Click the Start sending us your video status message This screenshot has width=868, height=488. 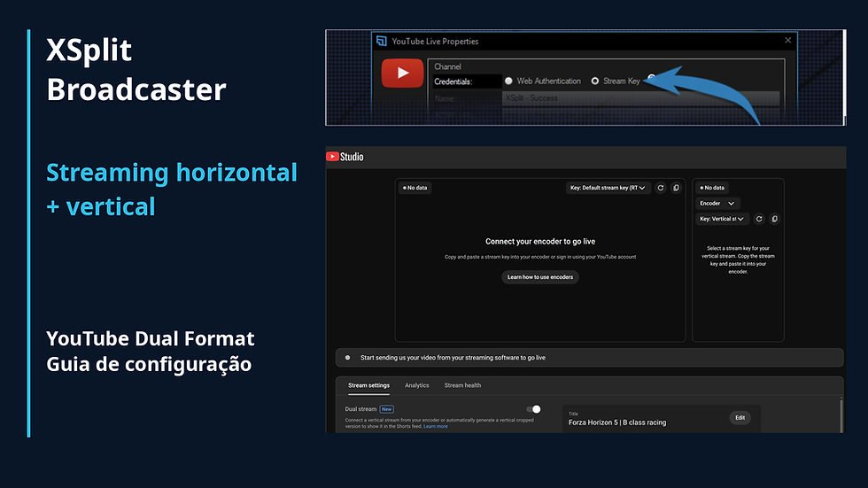point(453,358)
